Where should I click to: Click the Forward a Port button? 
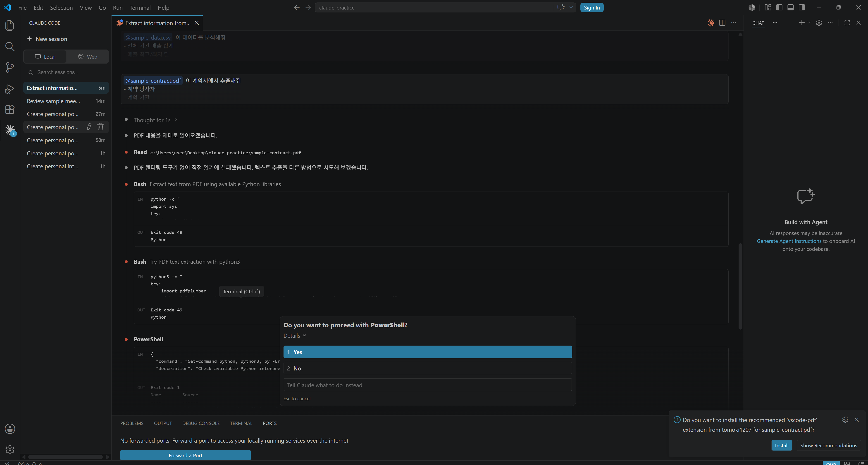coord(185,455)
